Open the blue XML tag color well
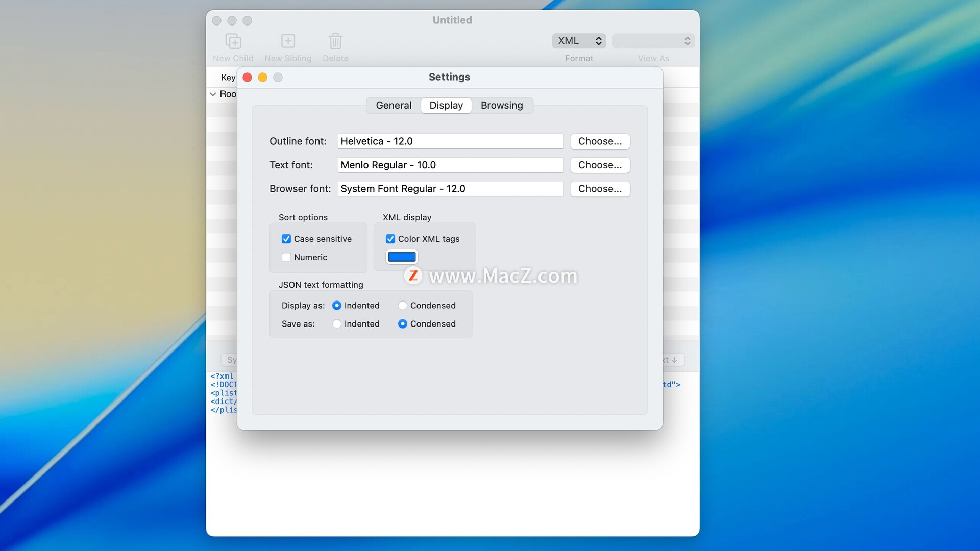The height and width of the screenshot is (551, 980). pos(402,257)
